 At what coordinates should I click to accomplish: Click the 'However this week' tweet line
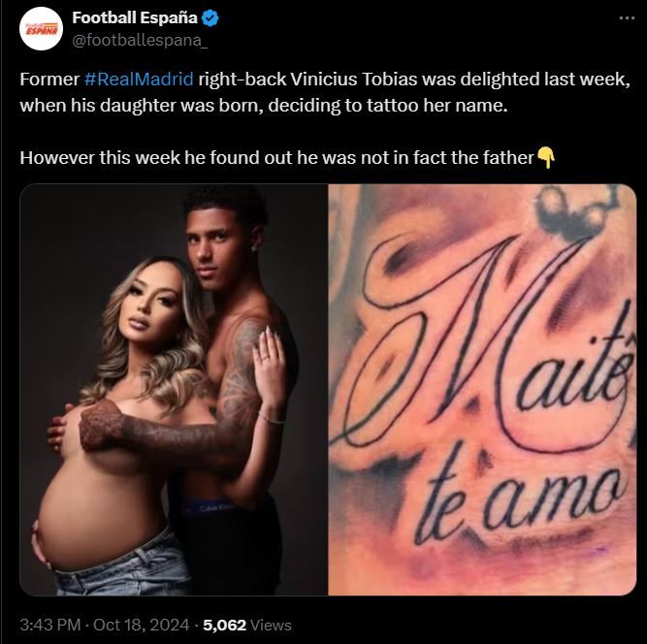coord(287,158)
